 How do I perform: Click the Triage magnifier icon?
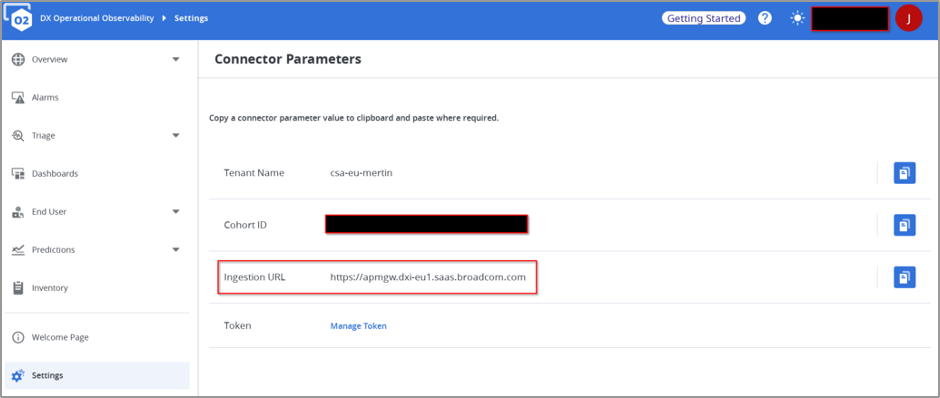coord(18,135)
